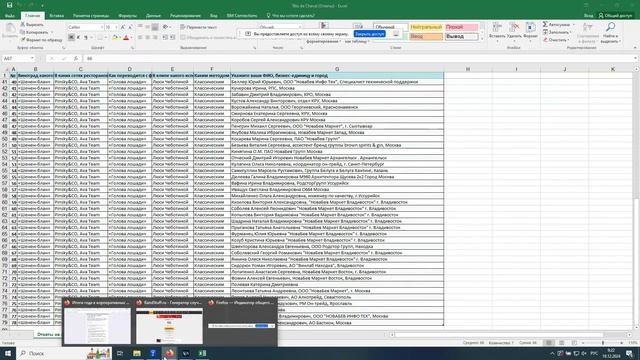Apply the yellow fill color
This screenshot has width=640, height=360.
(115, 38)
